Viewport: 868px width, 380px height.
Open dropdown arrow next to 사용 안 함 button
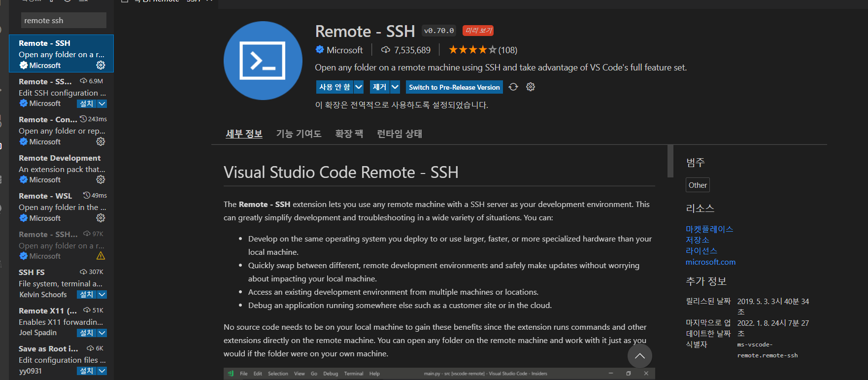pos(359,87)
